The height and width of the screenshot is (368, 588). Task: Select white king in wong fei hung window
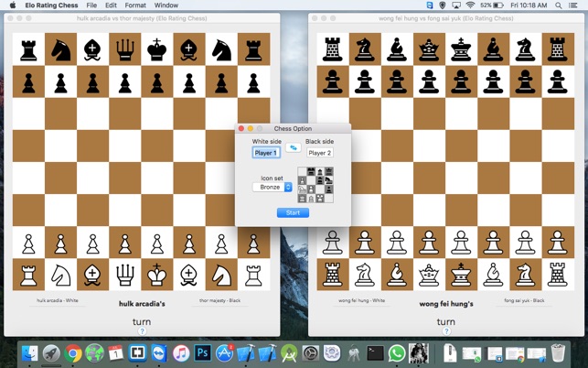point(461,275)
